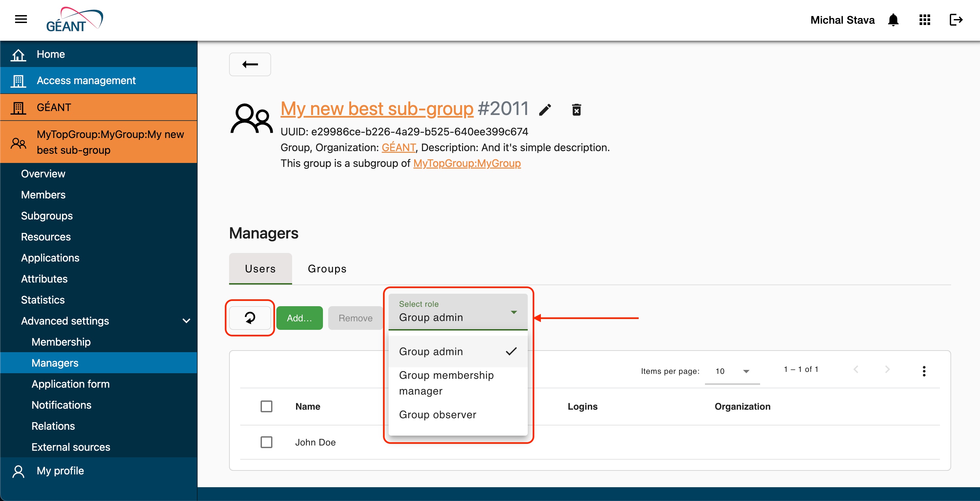Open the apps grid icon

click(925, 20)
